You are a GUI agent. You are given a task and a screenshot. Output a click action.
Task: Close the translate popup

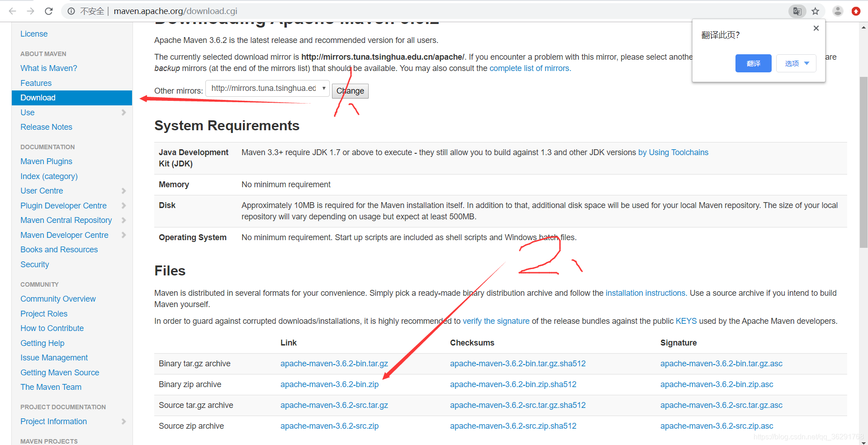click(x=816, y=28)
